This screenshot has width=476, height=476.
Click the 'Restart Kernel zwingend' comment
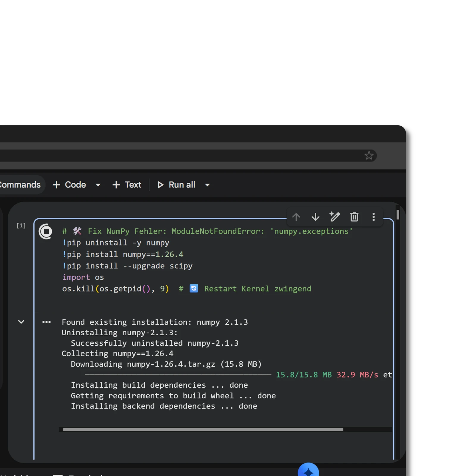click(258, 289)
